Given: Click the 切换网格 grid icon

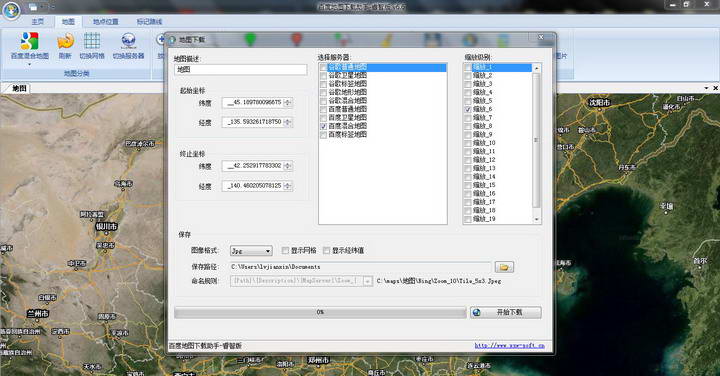Looking at the screenshot, I should [92, 41].
